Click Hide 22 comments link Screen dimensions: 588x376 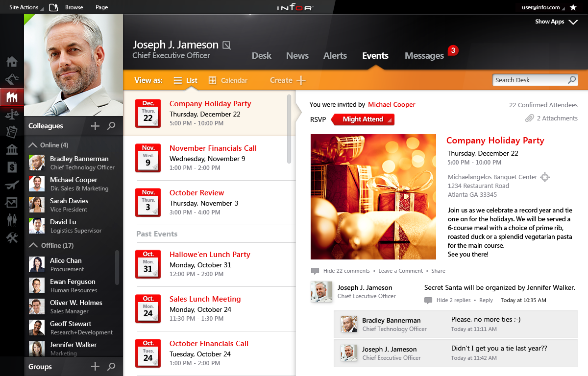[346, 271]
